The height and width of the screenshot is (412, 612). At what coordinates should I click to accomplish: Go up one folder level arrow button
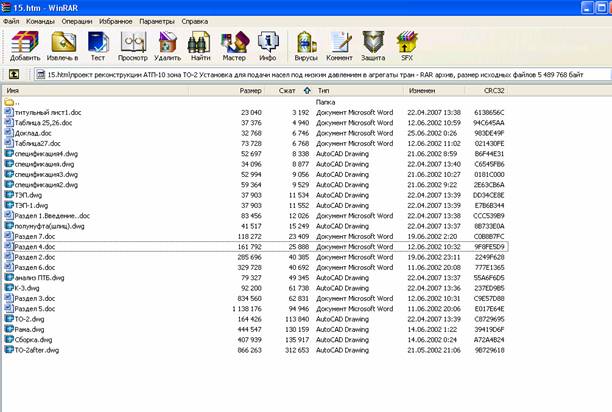coord(14,74)
